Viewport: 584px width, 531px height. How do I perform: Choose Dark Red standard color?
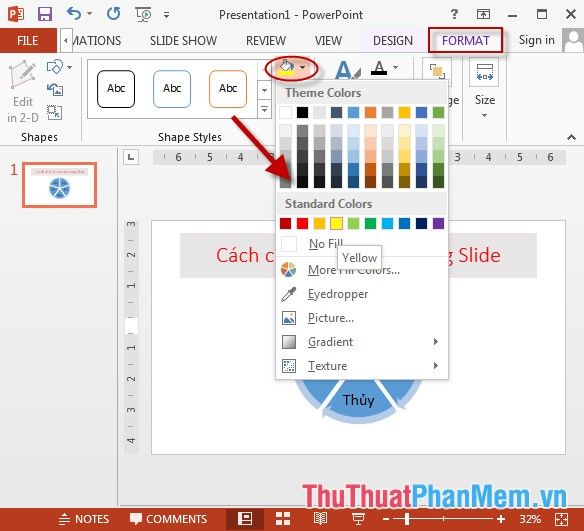[x=286, y=223]
